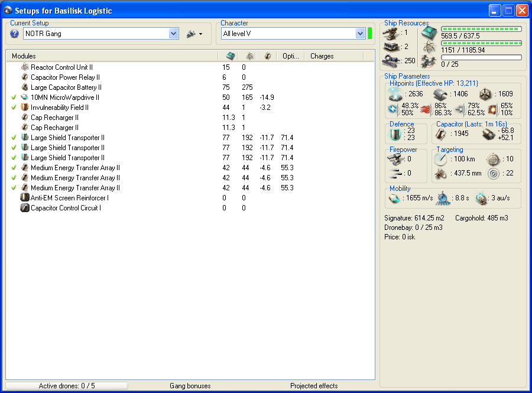
Task: Click the armor hitpoints icon
Action: (440, 94)
